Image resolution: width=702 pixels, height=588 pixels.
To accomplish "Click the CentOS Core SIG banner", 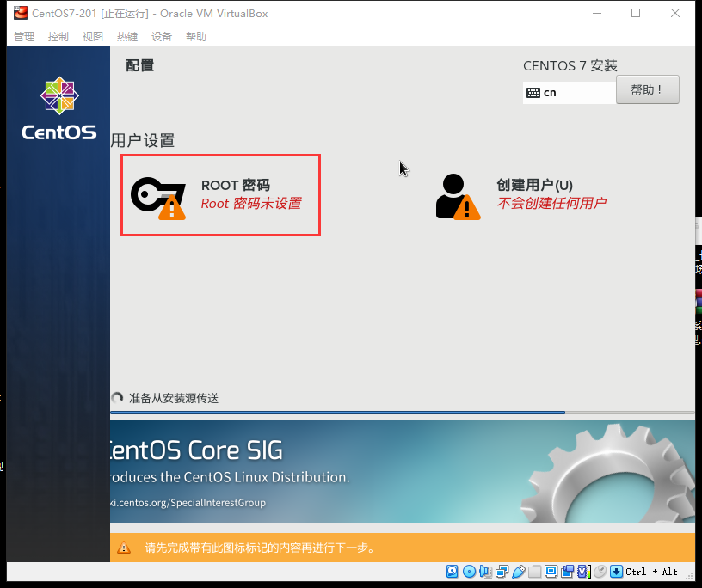I will click(402, 471).
